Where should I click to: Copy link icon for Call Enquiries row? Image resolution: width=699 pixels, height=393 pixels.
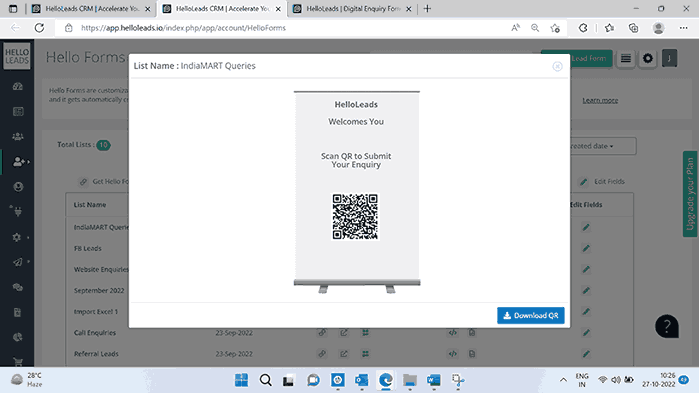point(322,332)
